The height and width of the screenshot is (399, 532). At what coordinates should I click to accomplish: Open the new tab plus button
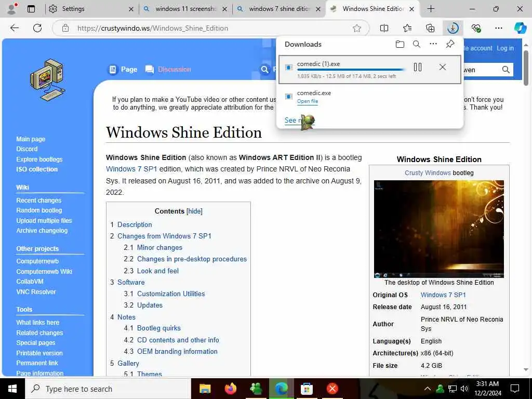[x=431, y=9]
